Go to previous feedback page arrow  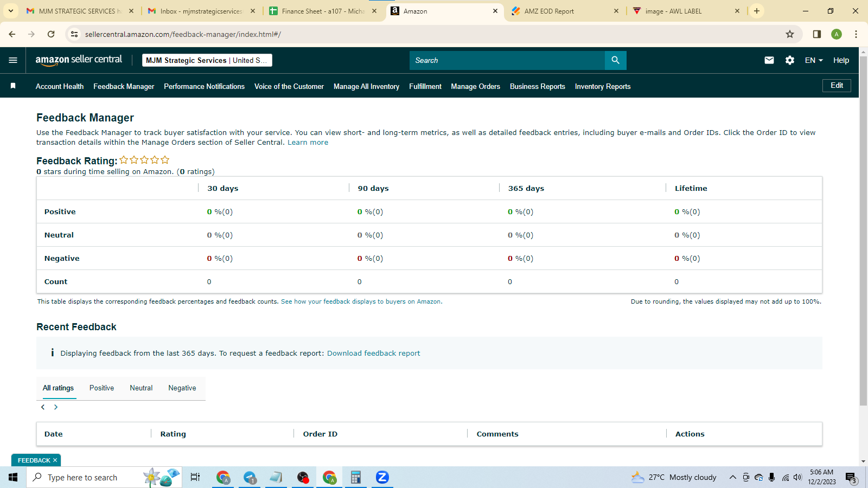pyautogui.click(x=43, y=407)
